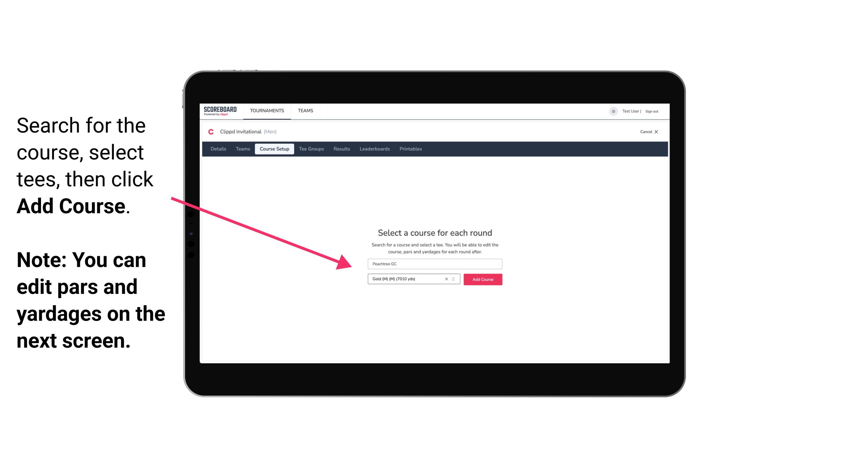The width and height of the screenshot is (868, 467).
Task: Switch to the Results tab
Action: [341, 149]
